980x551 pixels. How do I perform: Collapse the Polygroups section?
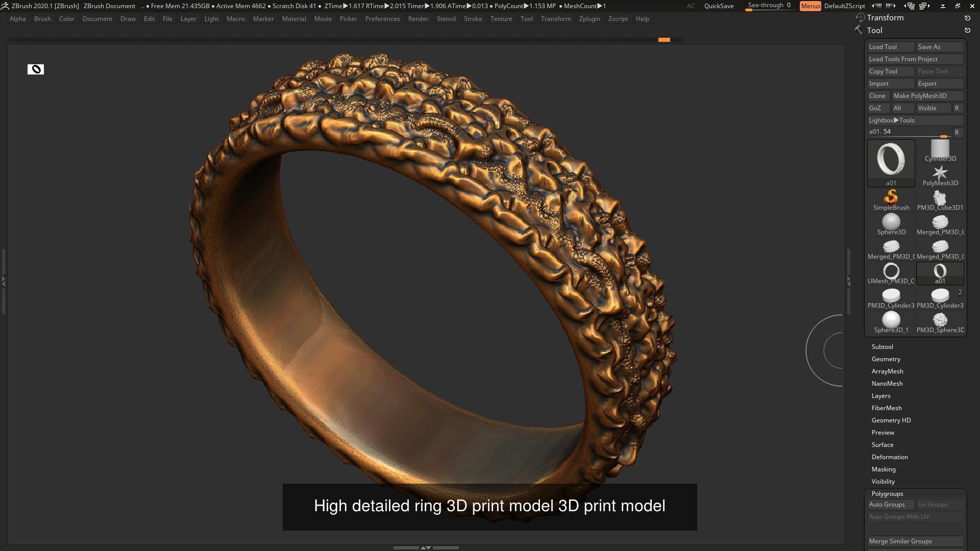[887, 494]
